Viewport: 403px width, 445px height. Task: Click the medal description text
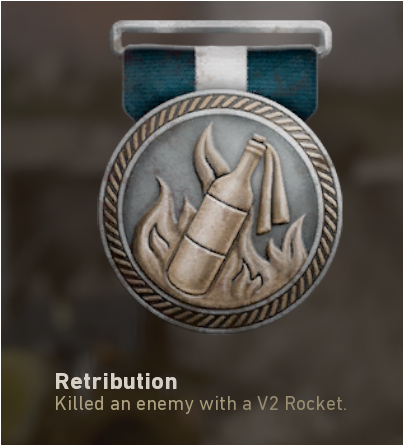click(201, 404)
